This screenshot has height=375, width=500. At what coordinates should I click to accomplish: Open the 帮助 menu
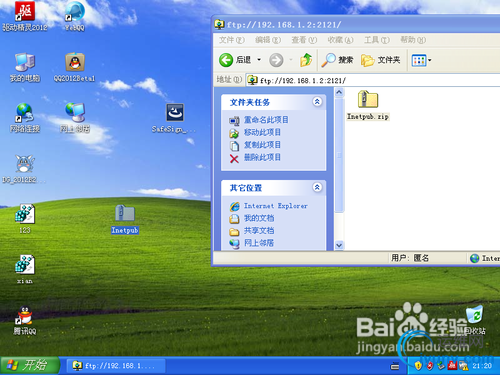413,40
